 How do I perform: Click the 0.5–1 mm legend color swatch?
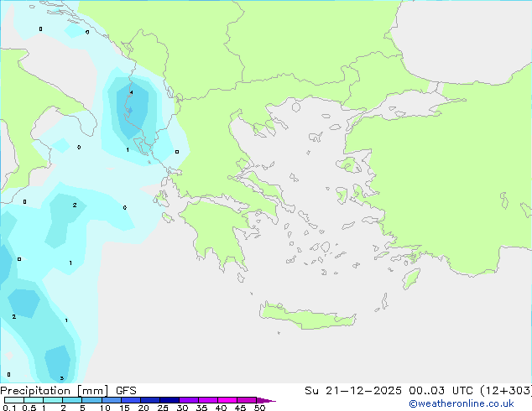[34, 400]
